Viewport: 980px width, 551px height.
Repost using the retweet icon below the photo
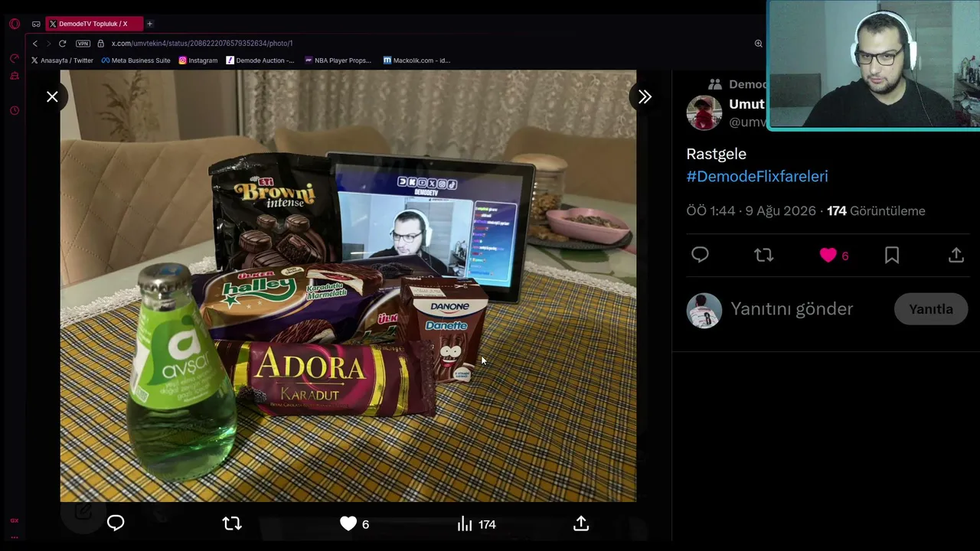(x=232, y=523)
